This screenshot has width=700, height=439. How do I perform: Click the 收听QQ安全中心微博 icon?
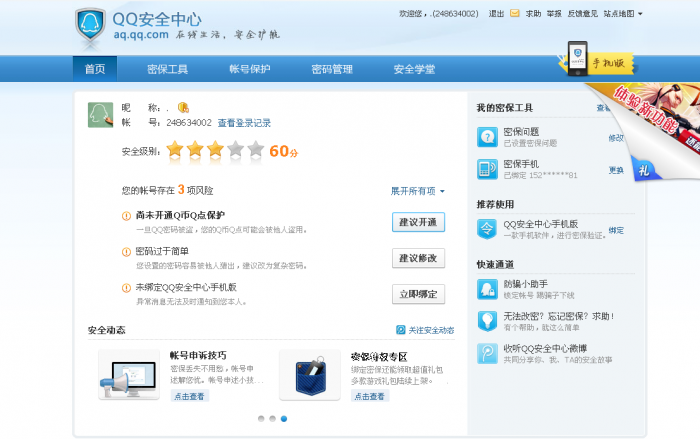coord(487,353)
